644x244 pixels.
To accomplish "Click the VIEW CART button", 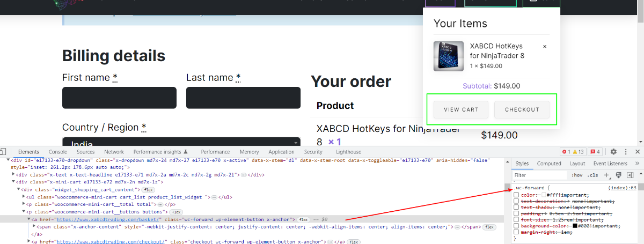I will (x=461, y=109).
